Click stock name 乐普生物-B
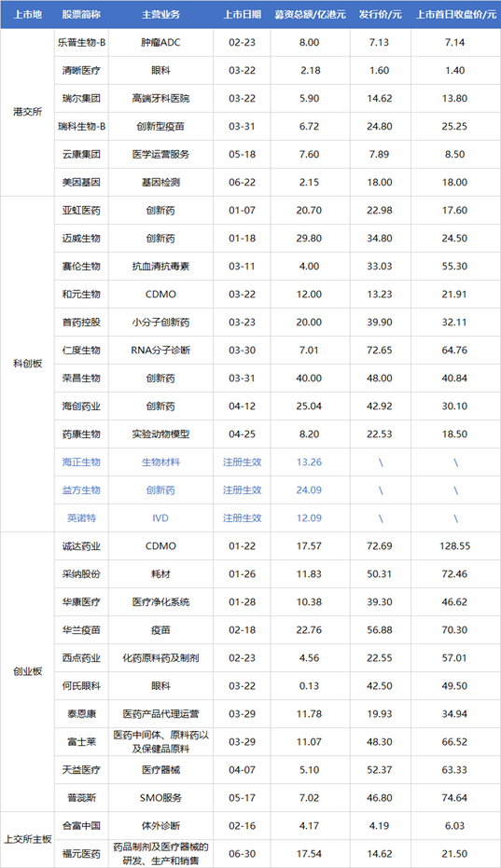The height and width of the screenshot is (868, 501). pos(81,43)
